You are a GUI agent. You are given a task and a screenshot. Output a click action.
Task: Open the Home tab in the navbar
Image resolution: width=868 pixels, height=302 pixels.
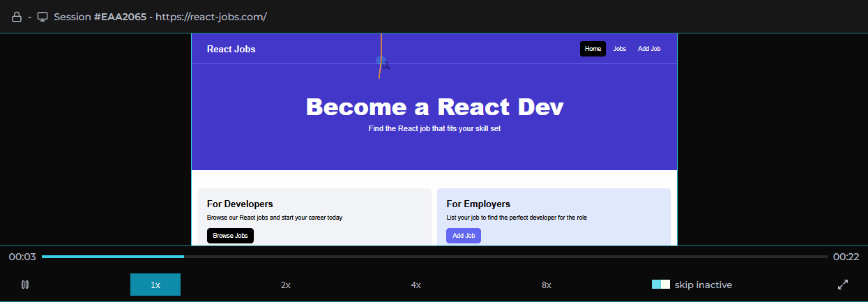pyautogui.click(x=593, y=49)
